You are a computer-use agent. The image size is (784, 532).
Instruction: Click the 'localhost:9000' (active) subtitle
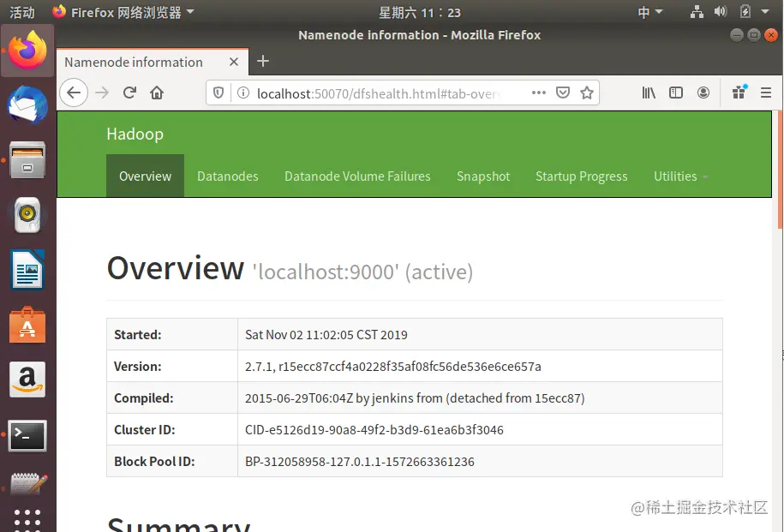(362, 272)
